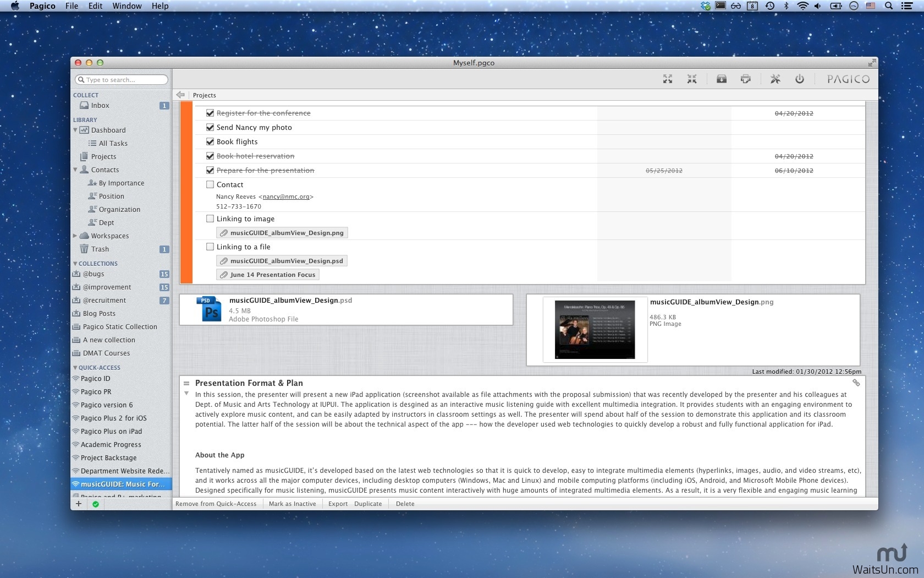Uncheck the Send Nancy my photo task
The width and height of the screenshot is (924, 578).
pos(210,127)
